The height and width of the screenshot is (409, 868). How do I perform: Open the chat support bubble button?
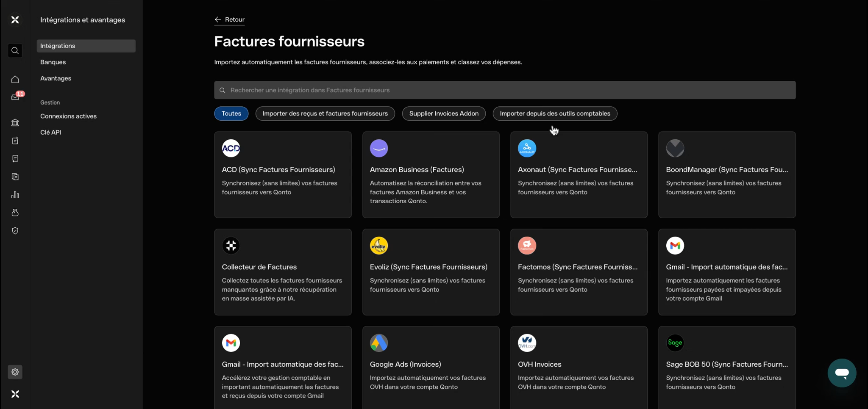[842, 373]
